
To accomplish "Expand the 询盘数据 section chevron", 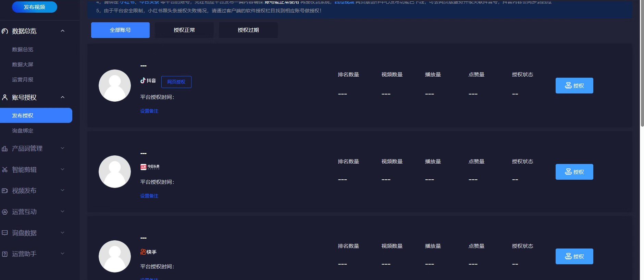I will (x=63, y=233).
